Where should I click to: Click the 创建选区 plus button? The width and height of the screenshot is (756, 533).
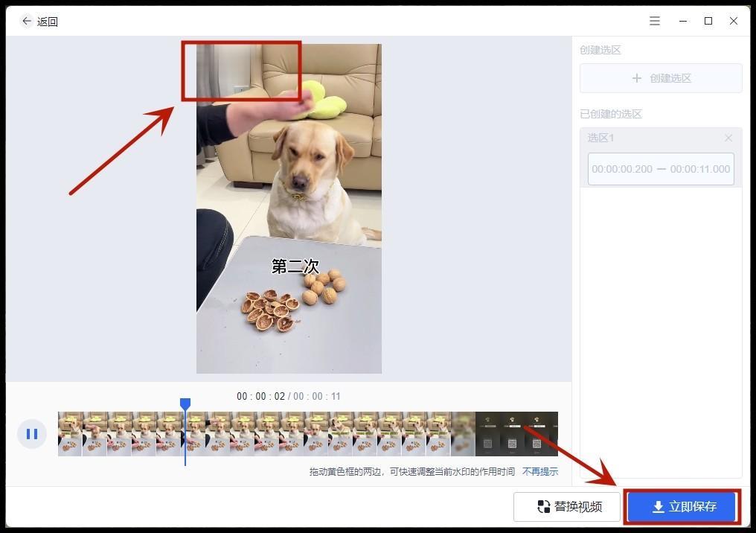(x=661, y=78)
